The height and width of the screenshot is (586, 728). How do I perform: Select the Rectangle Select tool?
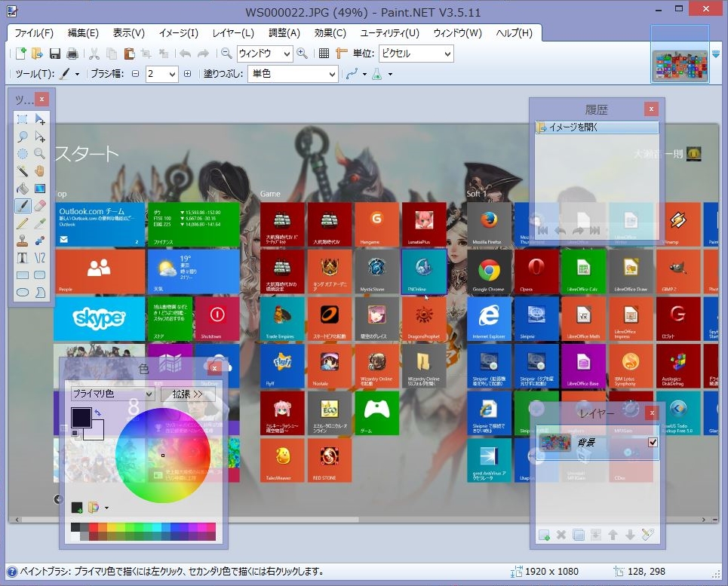point(23,118)
